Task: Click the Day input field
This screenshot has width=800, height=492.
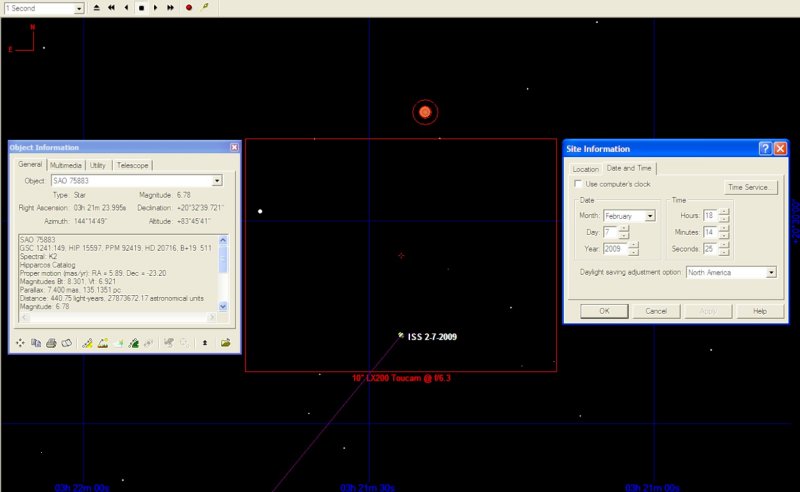Action: 610,232
